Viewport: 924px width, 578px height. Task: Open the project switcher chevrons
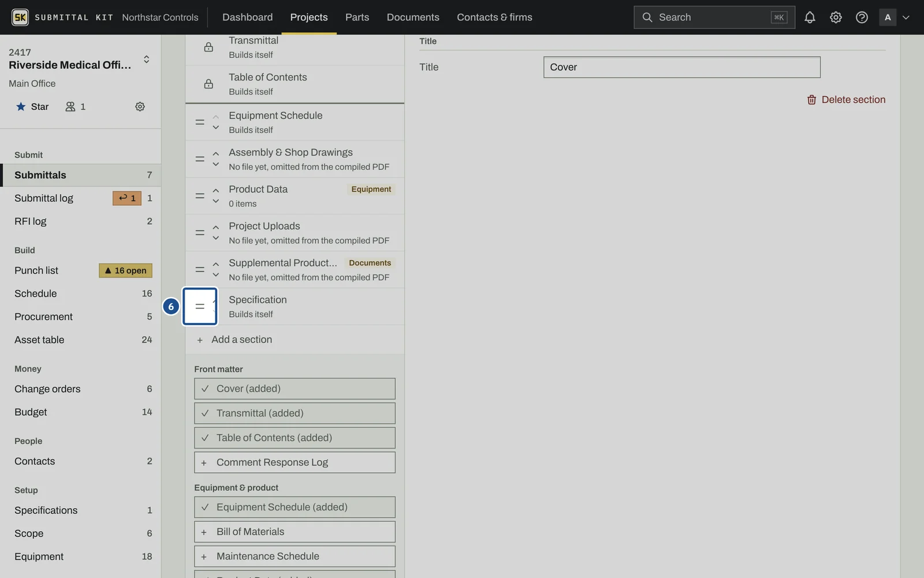pyautogui.click(x=147, y=59)
